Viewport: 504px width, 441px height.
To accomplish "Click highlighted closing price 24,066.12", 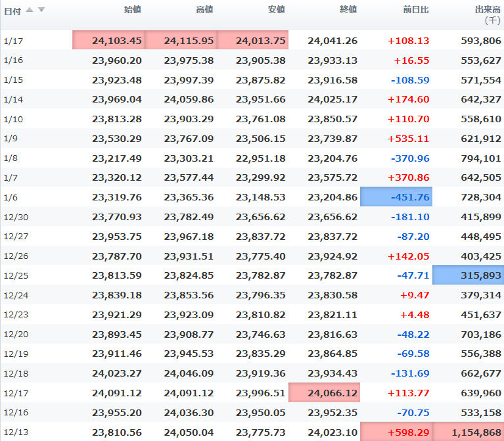I will click(324, 392).
